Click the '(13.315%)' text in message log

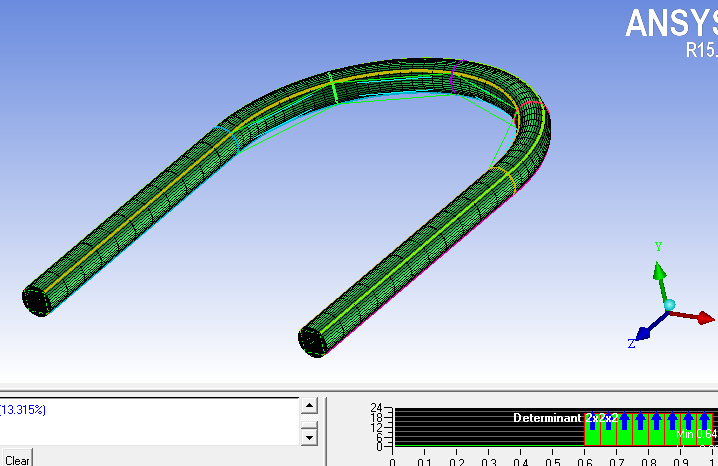(x=23, y=410)
